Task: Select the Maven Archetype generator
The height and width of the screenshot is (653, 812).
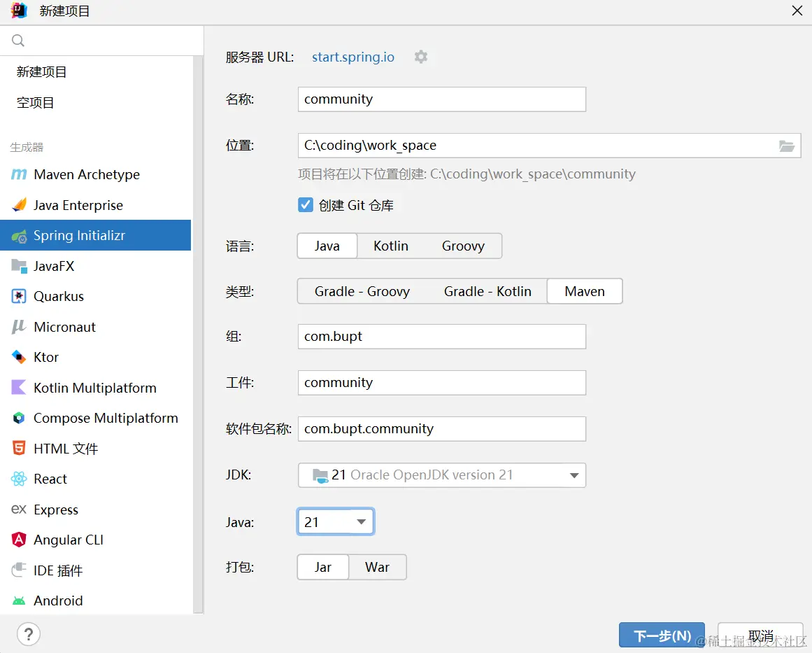Action: tap(86, 174)
